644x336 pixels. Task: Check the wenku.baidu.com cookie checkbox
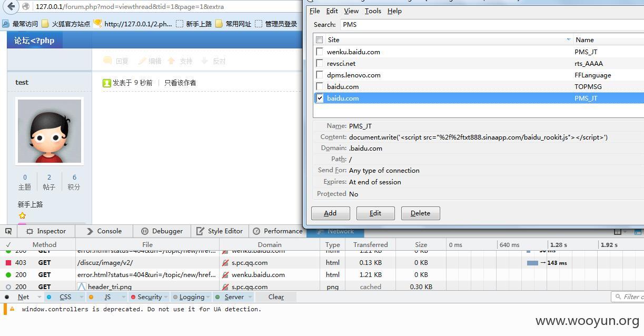(320, 52)
